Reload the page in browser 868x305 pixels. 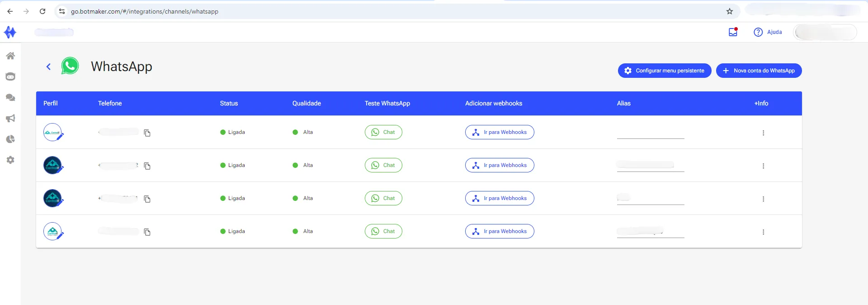point(42,11)
